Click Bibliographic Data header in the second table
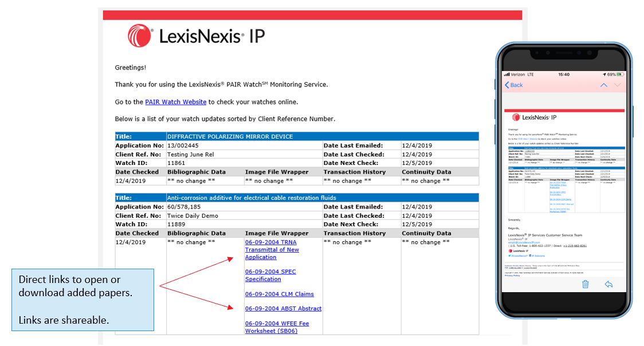This screenshot has height=346, width=644. pyautogui.click(x=197, y=233)
